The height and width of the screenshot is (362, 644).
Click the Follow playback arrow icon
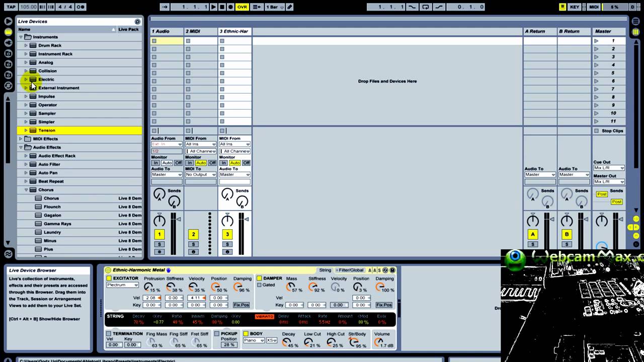click(x=165, y=7)
